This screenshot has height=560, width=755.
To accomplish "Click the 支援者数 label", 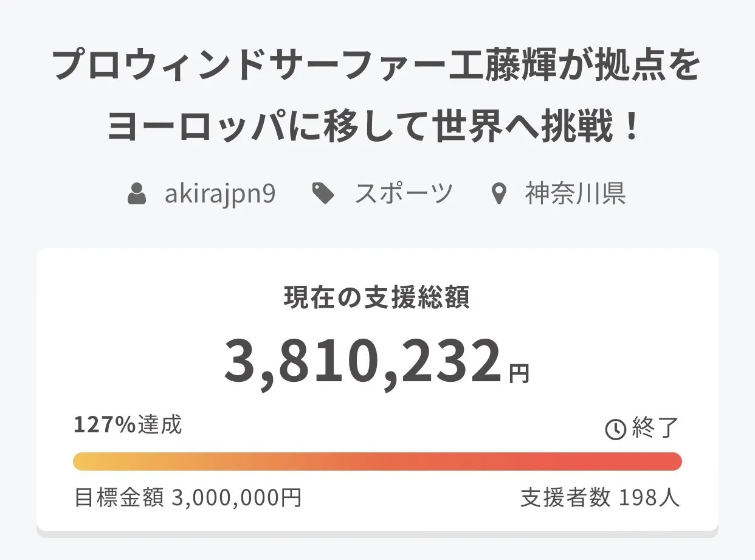I will pyautogui.click(x=565, y=498).
